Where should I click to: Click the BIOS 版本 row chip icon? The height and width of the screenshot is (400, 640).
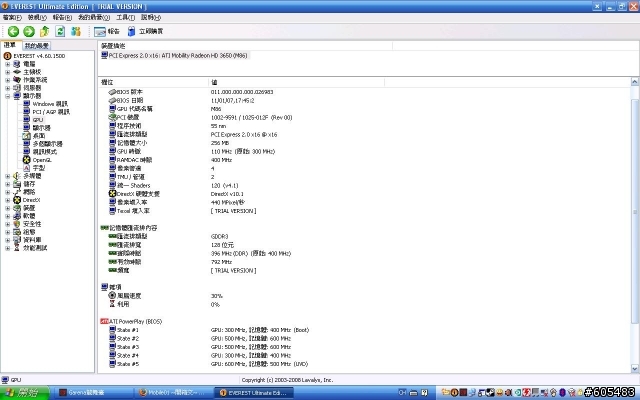(x=112, y=92)
